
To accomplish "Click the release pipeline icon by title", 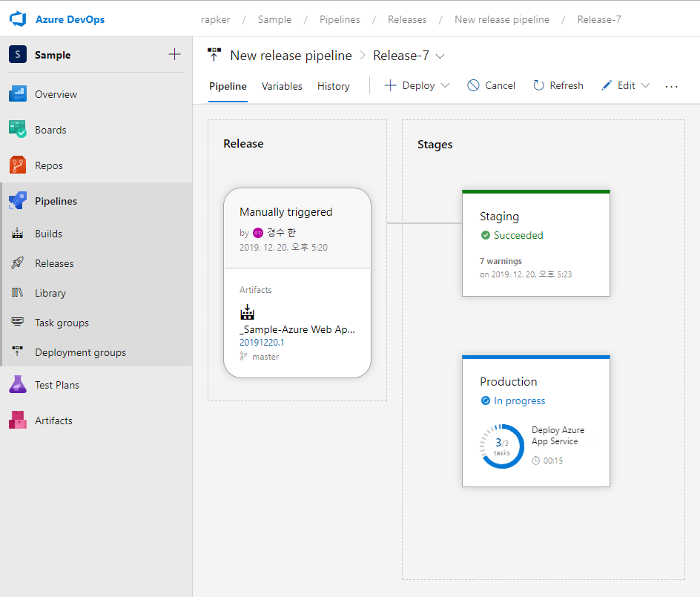I will (x=214, y=54).
